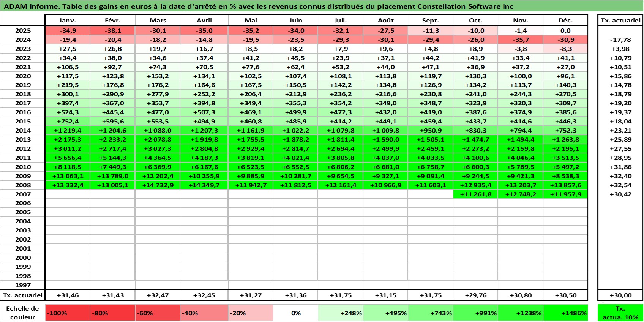This screenshot has height=322, width=644.
Task: Click the 'Echelle de couleur' label
Action: point(23,313)
